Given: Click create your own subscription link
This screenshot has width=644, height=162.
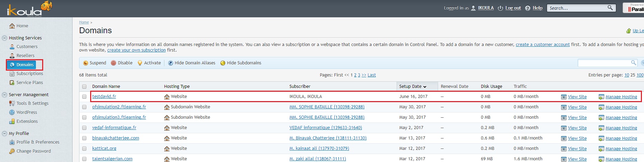Looking at the screenshot, I should 136,50.
